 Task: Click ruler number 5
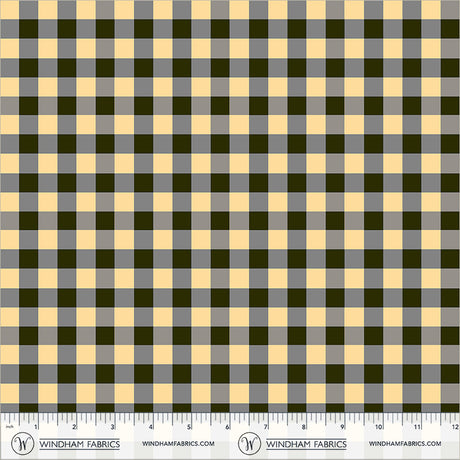(189, 427)
